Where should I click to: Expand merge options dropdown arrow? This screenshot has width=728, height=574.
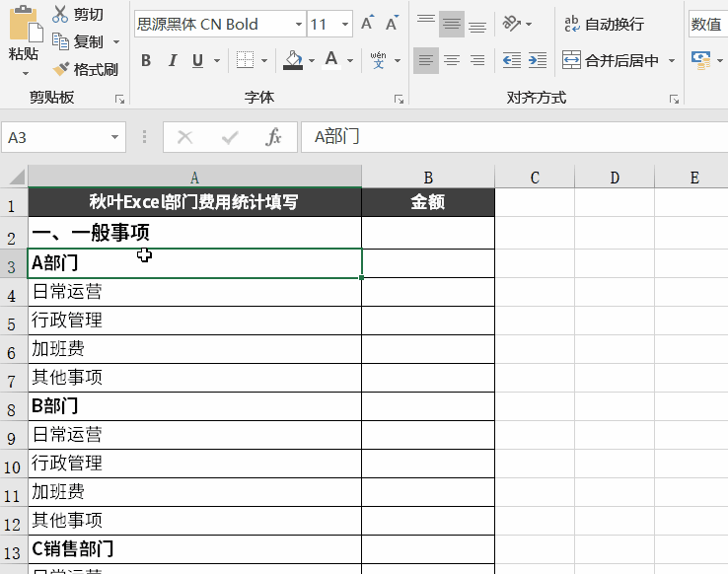click(x=672, y=61)
